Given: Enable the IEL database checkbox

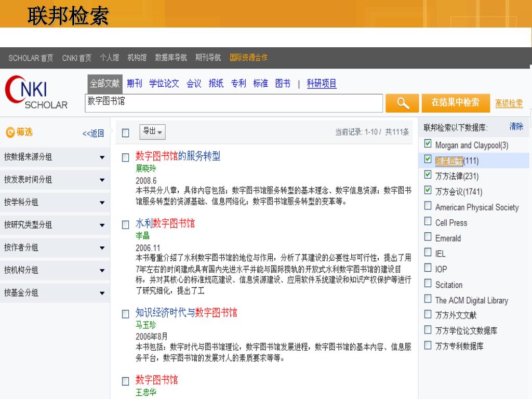Looking at the screenshot, I should pyautogui.click(x=428, y=252).
